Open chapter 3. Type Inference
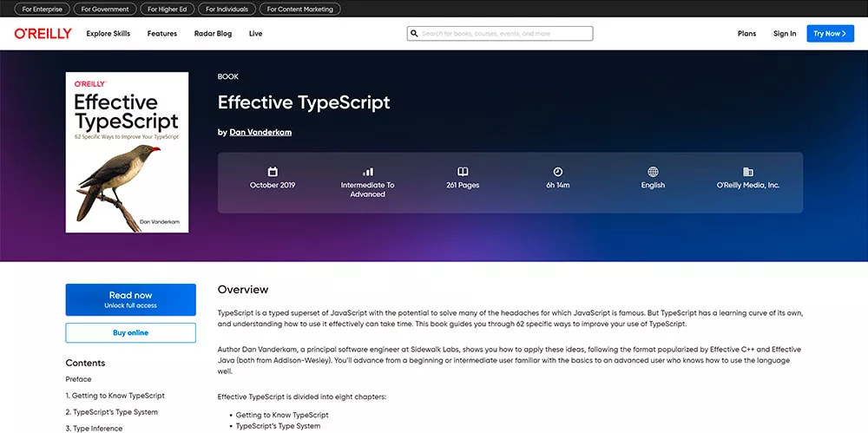The height and width of the screenshot is (433, 868). click(94, 429)
